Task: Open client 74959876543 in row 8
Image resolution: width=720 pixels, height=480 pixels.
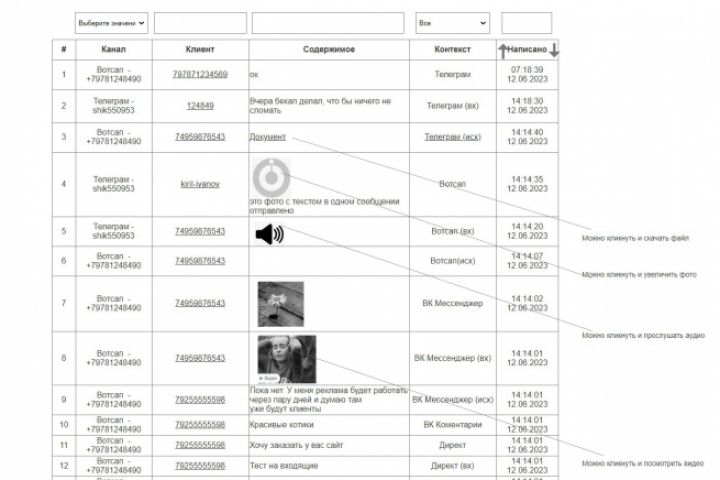Action: [x=200, y=358]
